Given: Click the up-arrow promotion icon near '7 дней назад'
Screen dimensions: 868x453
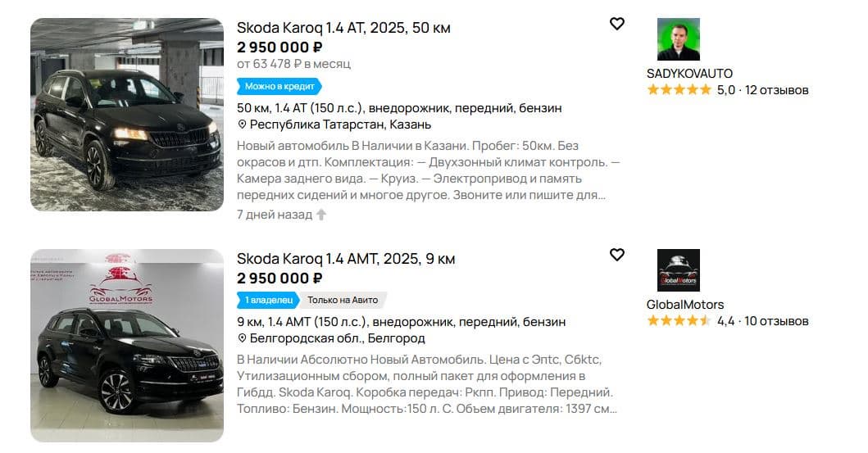Looking at the screenshot, I should coord(321,215).
